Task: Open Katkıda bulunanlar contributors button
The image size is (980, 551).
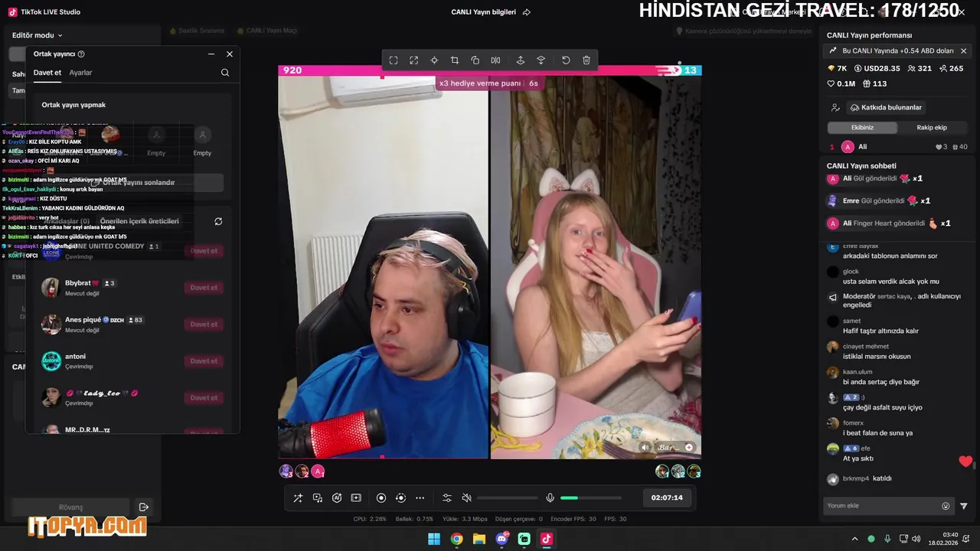Action: tap(886, 108)
